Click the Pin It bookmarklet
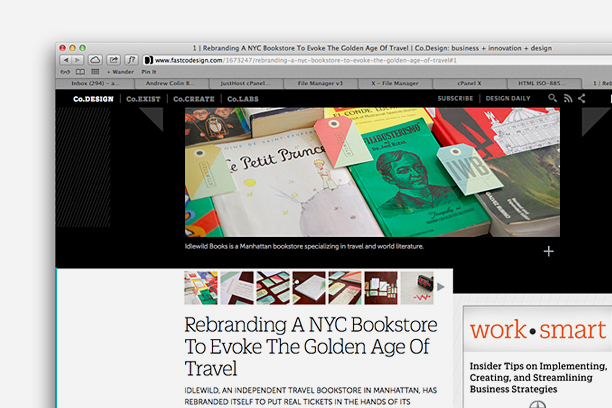This screenshot has width=612, height=408. coord(149,72)
